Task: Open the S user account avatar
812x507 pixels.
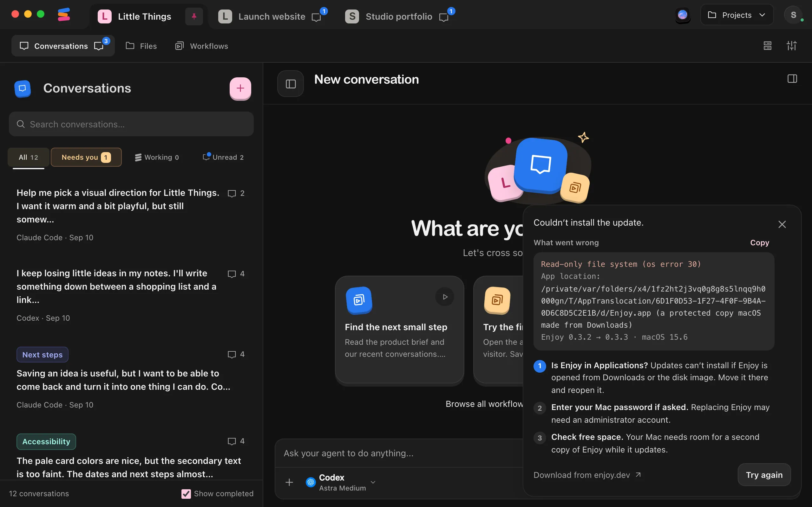Action: point(793,15)
